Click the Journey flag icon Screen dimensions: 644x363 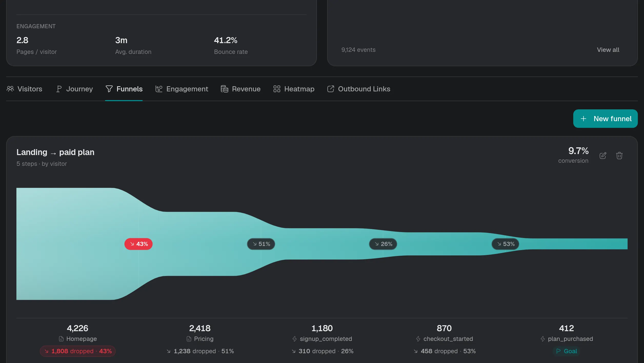(x=59, y=89)
